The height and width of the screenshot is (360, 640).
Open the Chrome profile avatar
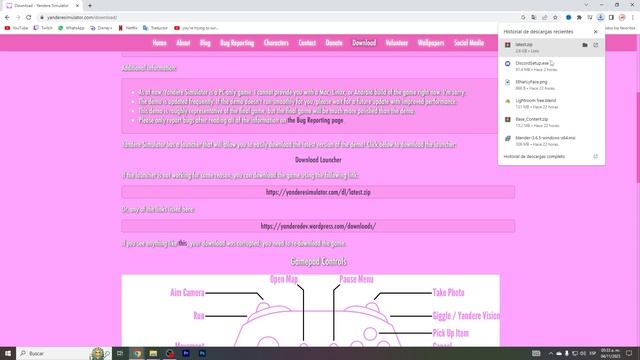pyautogui.click(x=622, y=18)
